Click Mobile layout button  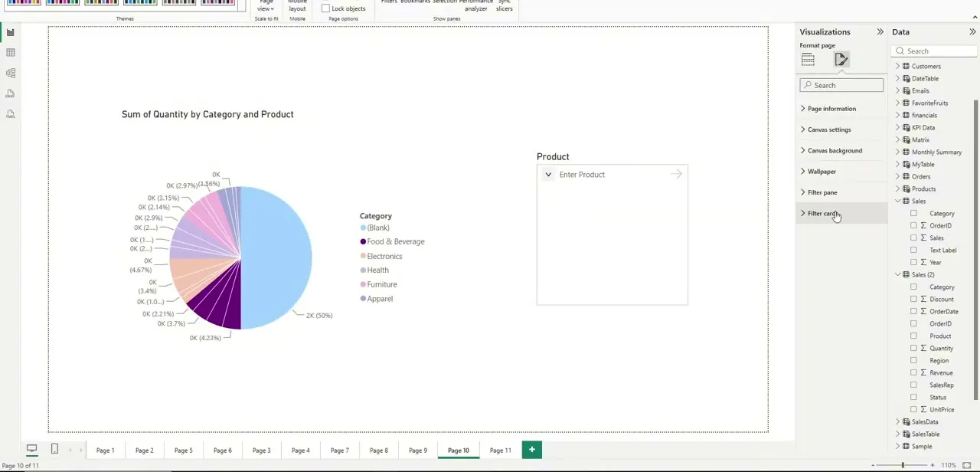[x=297, y=5]
